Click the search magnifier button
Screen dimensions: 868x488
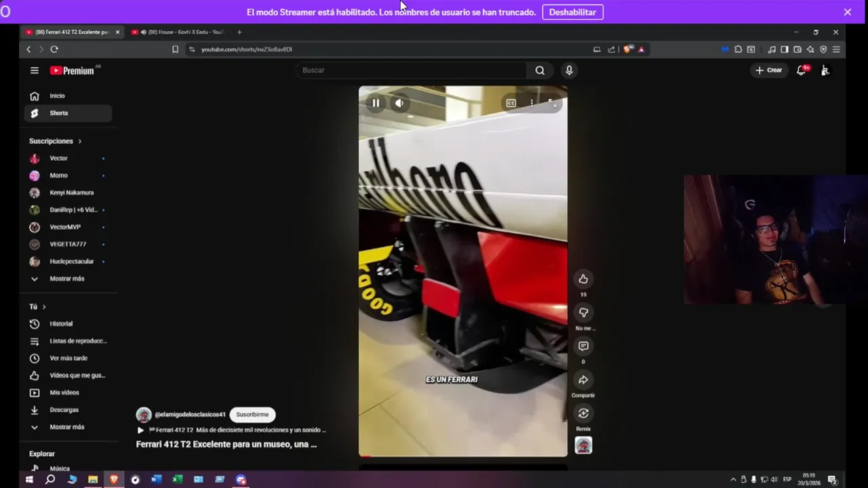coord(540,70)
